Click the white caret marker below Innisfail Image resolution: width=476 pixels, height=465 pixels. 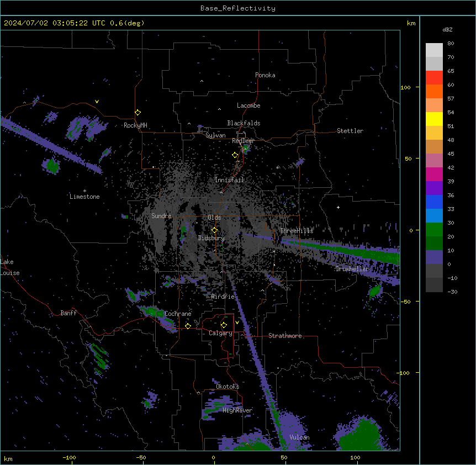(221, 192)
